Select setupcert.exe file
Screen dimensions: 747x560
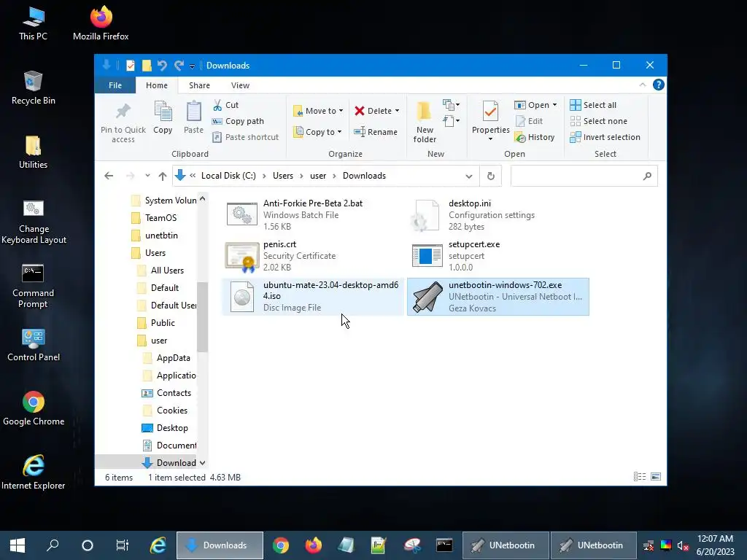pos(498,256)
